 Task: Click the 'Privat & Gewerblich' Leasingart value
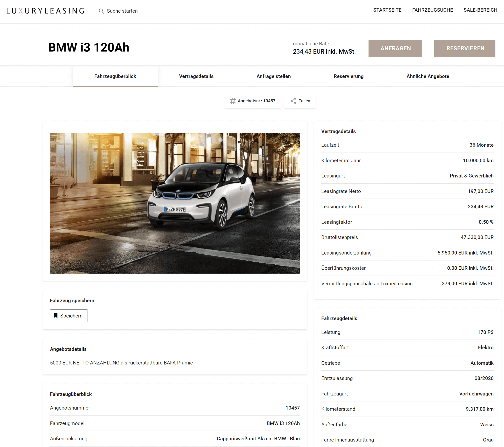(x=472, y=176)
